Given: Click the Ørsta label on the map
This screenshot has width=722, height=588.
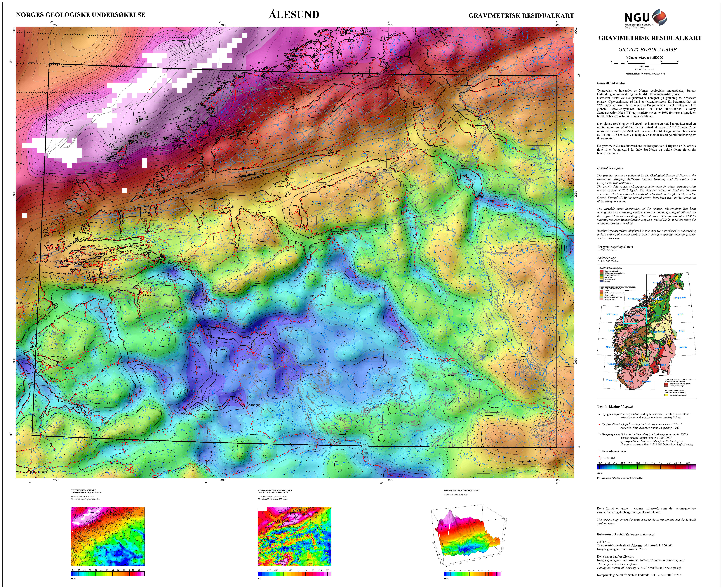Looking at the screenshot, I should (60, 357).
